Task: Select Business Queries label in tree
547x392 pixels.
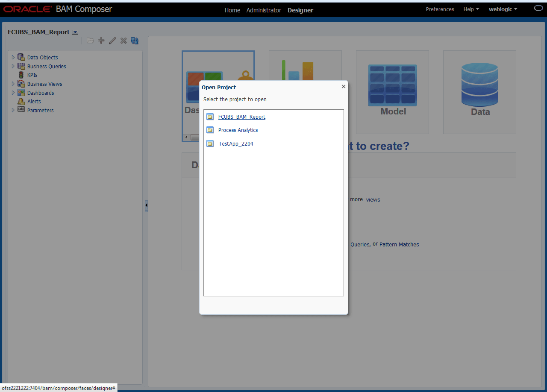Action: (x=47, y=67)
